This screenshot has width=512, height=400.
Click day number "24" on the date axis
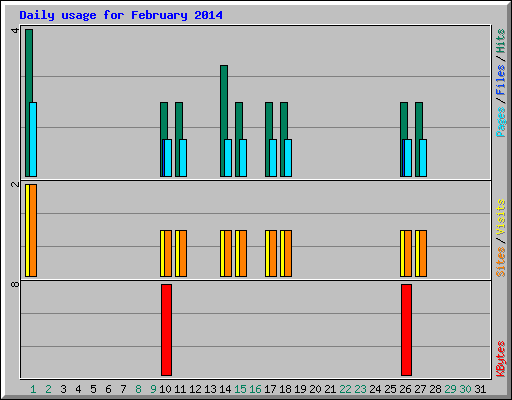click(375, 389)
